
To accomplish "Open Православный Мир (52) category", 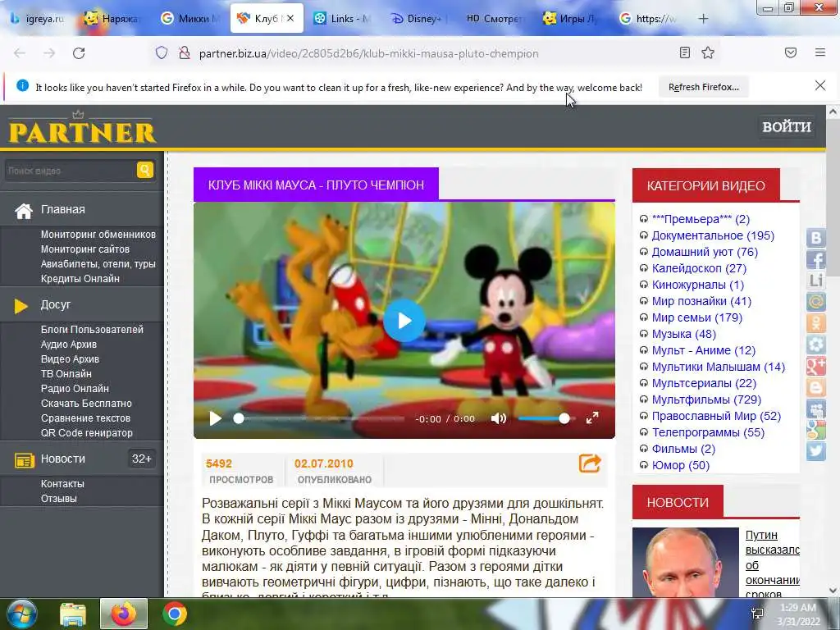I will click(716, 416).
